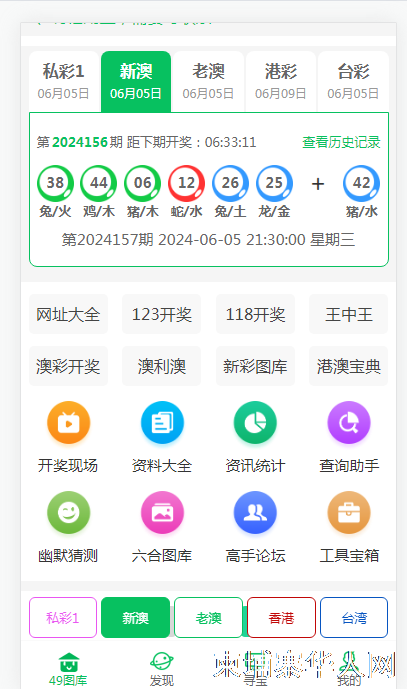407x689 pixels.
Task: Select the green 新澳 filter button
Action: 135,617
